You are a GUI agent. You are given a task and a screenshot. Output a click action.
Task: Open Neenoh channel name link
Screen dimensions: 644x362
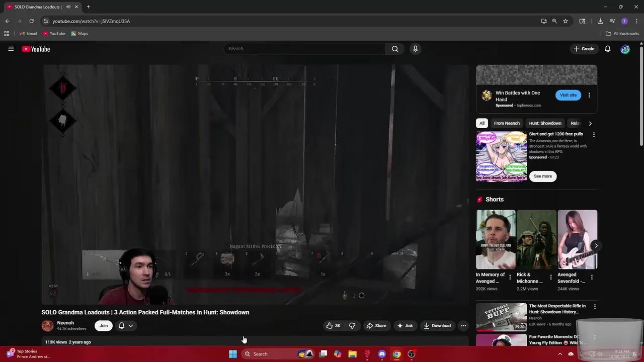[65, 323]
